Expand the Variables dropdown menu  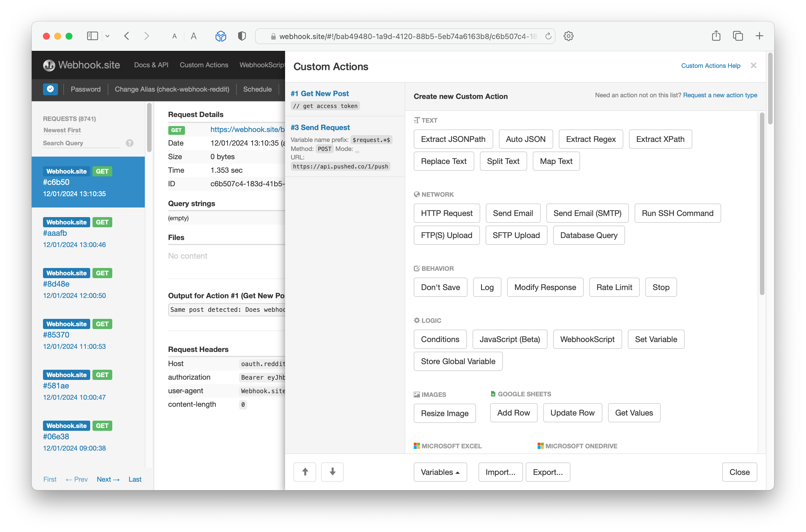[x=440, y=473]
